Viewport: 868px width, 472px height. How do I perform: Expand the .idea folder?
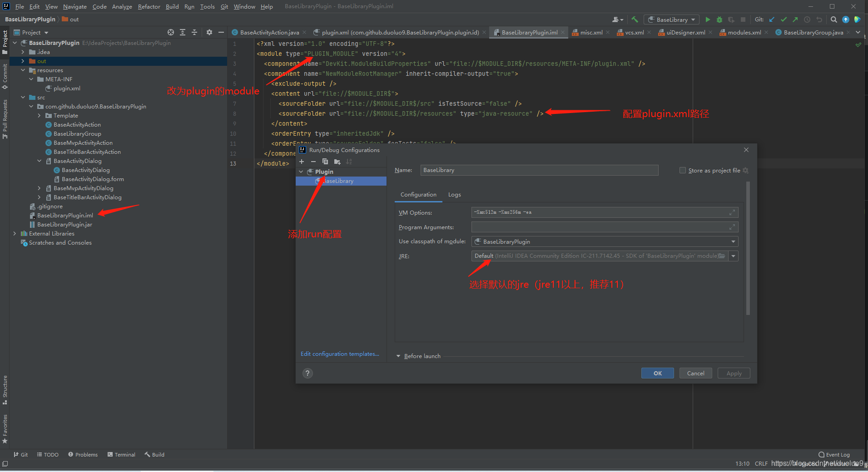pos(23,52)
